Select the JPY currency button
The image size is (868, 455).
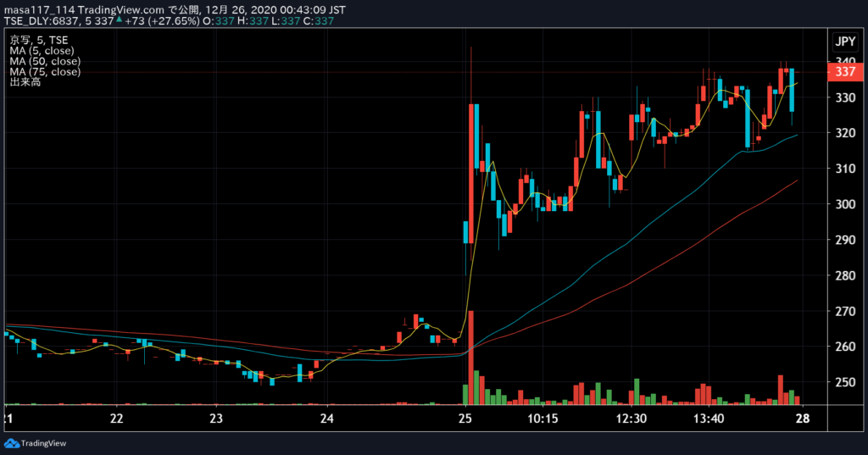tap(845, 42)
